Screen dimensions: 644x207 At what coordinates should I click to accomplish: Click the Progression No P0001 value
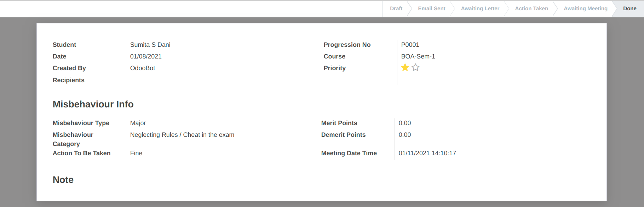coord(410,45)
